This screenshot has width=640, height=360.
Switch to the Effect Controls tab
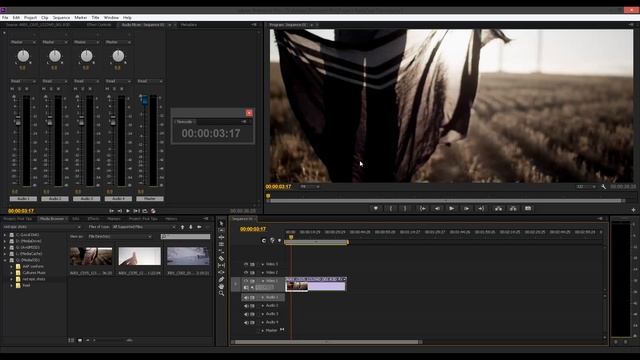pos(99,25)
